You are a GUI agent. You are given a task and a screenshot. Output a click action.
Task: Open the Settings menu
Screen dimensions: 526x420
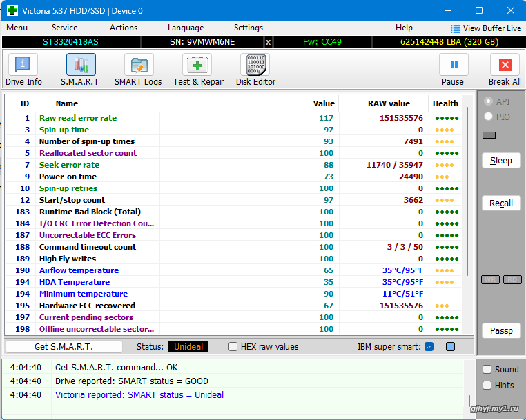point(249,28)
